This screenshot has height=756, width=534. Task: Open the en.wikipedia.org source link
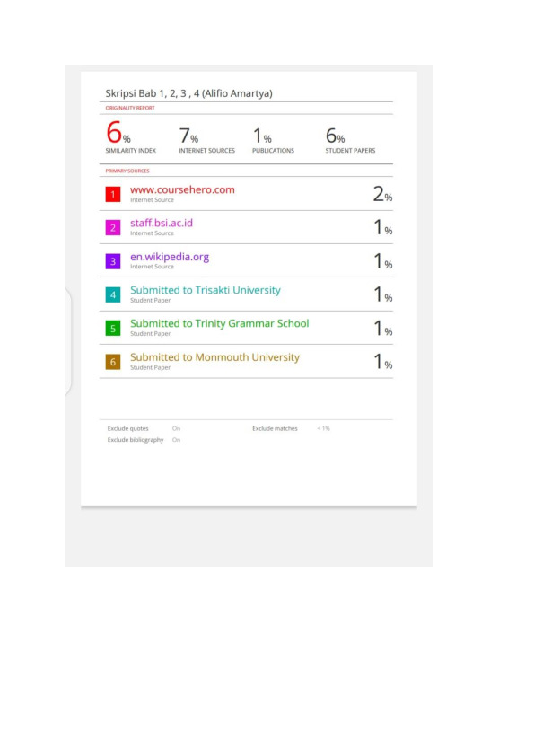[x=170, y=257]
